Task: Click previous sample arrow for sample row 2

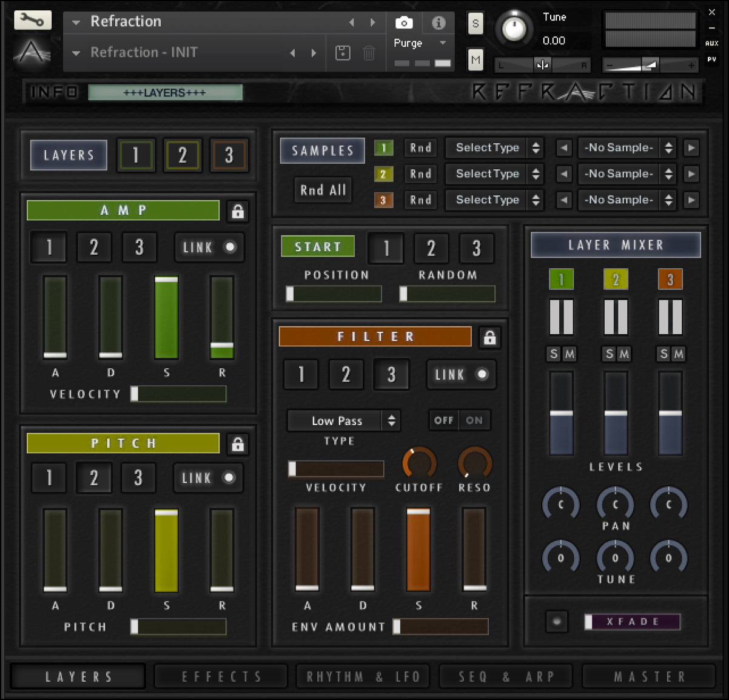Action: click(564, 174)
